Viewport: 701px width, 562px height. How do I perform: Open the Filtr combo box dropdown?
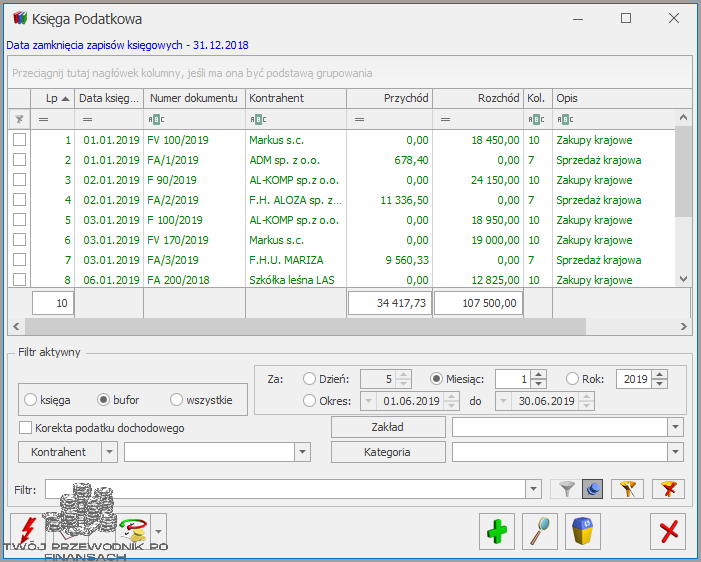click(533, 489)
